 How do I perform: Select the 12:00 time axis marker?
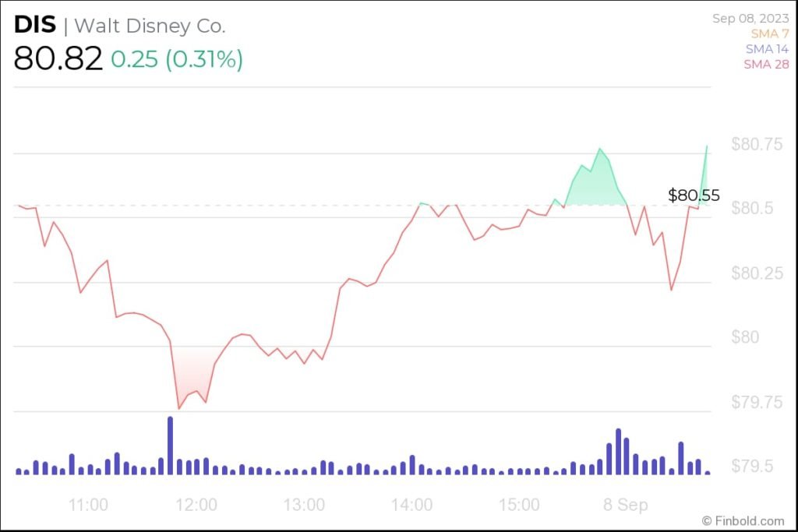[196, 505]
